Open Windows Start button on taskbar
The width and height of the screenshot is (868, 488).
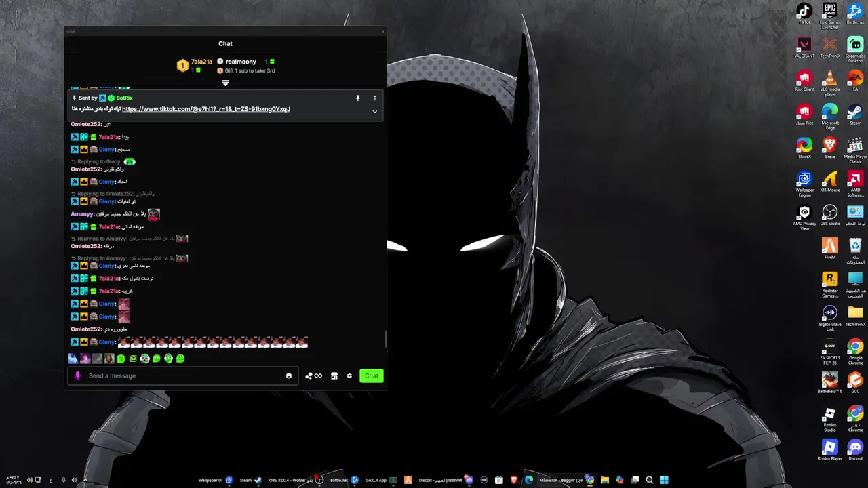(x=665, y=480)
